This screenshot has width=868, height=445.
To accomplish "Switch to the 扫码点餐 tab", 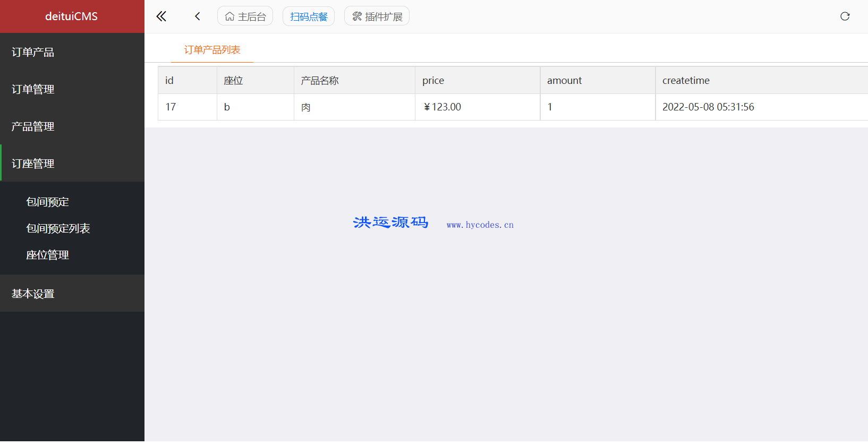I will pos(309,16).
